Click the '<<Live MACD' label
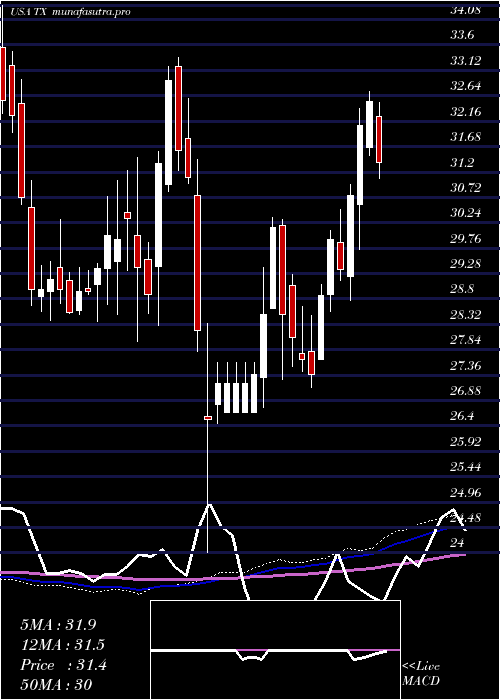This screenshot has height=700, width=500. pos(421,674)
